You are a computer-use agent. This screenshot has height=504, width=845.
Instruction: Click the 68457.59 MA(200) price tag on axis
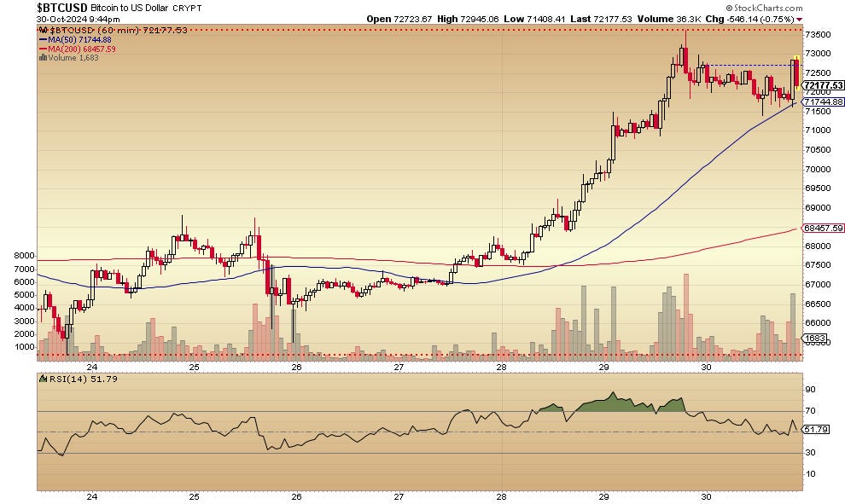(x=823, y=229)
